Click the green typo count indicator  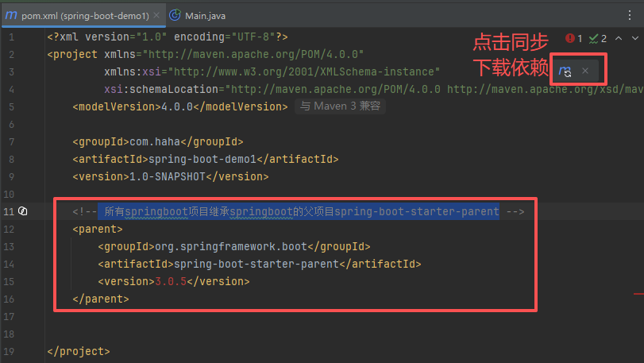pyautogui.click(x=598, y=39)
